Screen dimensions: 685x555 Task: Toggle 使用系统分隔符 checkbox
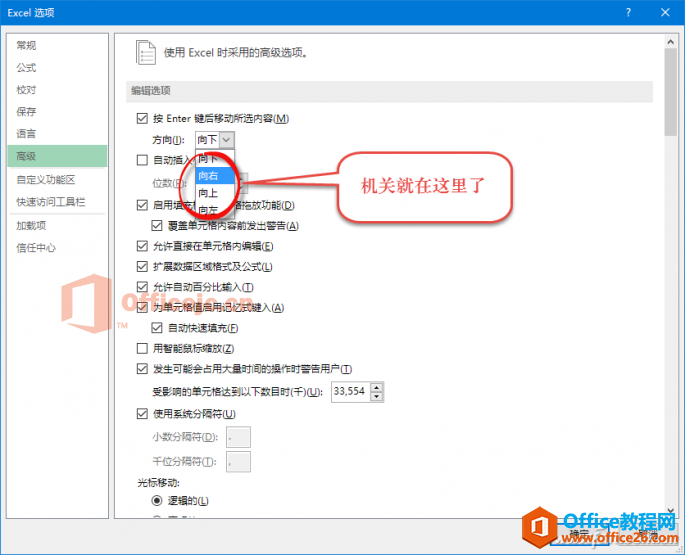(x=142, y=413)
